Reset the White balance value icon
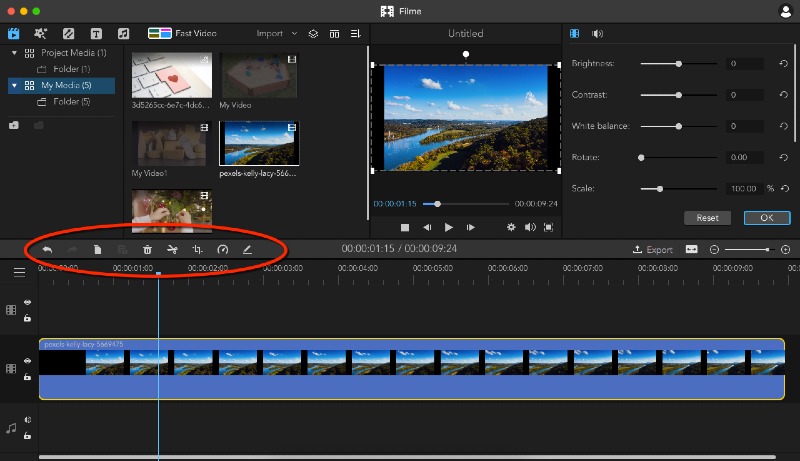The image size is (800, 461). pyautogui.click(x=784, y=126)
